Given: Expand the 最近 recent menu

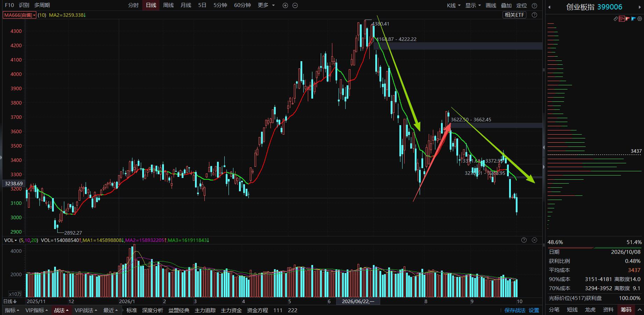Looking at the screenshot, I should (x=110, y=310).
